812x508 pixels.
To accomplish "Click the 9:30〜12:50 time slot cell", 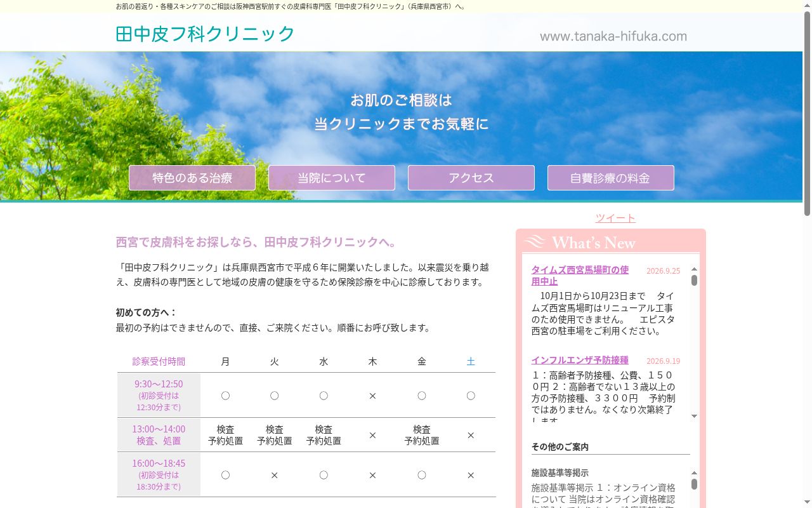I will (159, 395).
